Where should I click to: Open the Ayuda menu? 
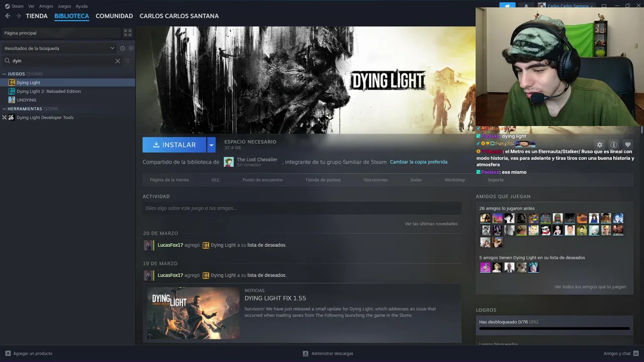[82, 6]
